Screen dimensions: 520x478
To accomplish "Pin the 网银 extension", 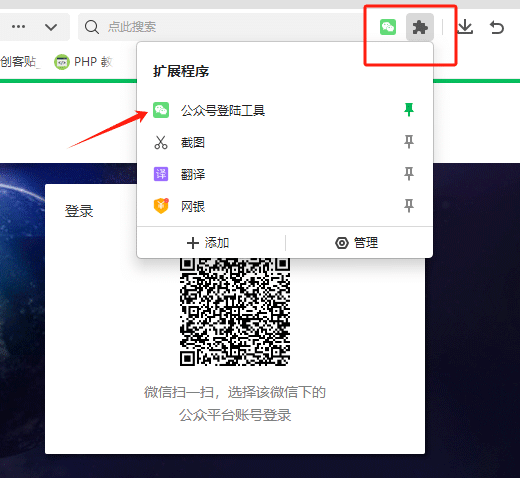I will click(409, 206).
